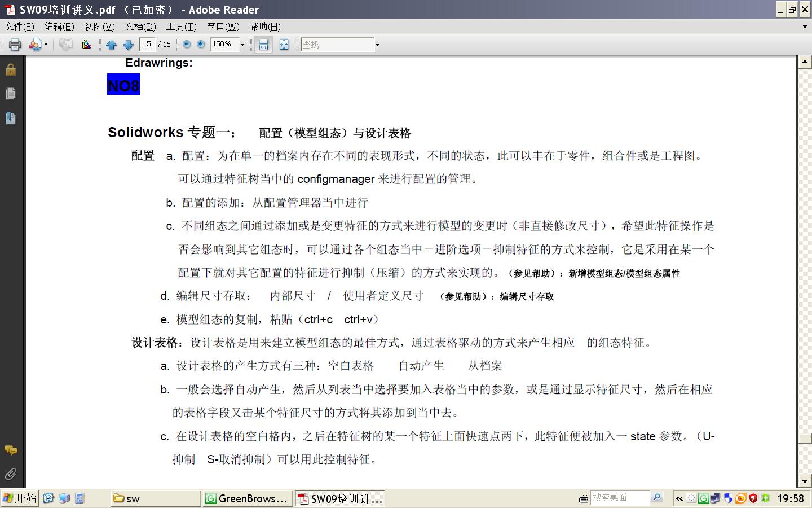Click the text 编辑尺寸存取 after 参见帮助
The width and height of the screenshot is (812, 508).
click(x=527, y=297)
